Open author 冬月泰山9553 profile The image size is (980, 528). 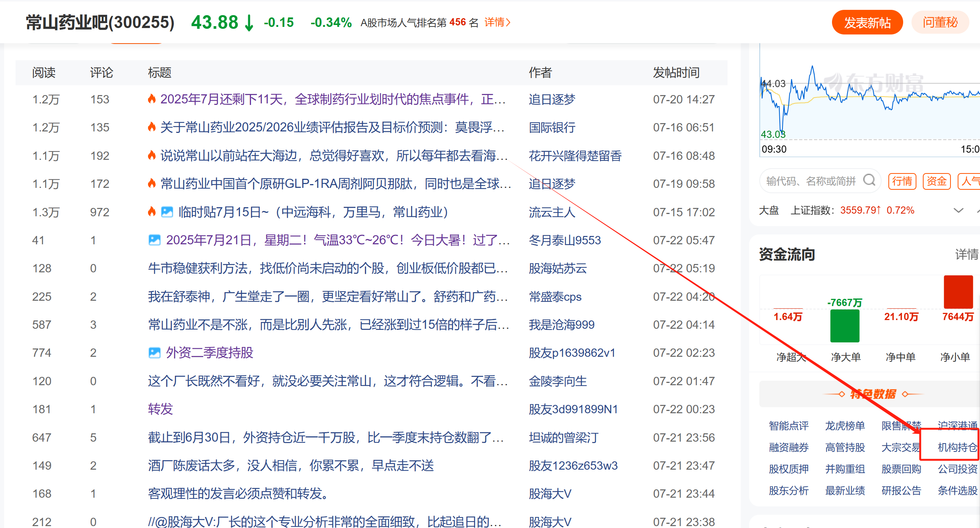[x=564, y=240]
